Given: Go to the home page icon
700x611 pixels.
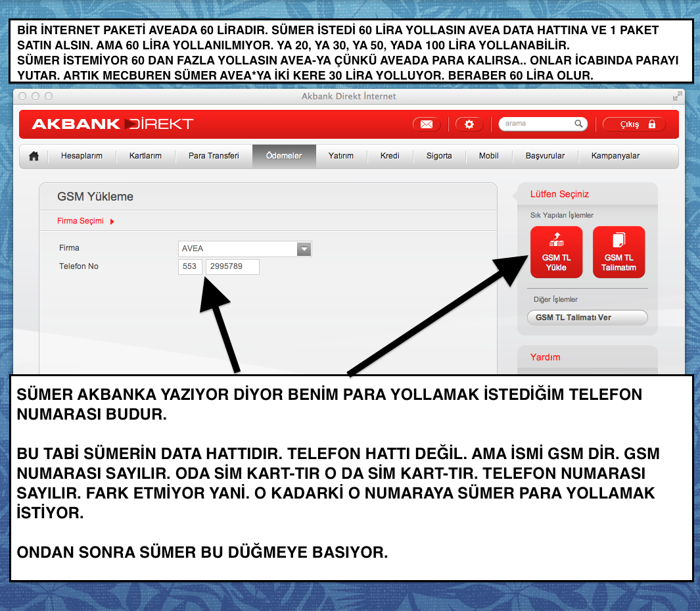Looking at the screenshot, I should 34,156.
